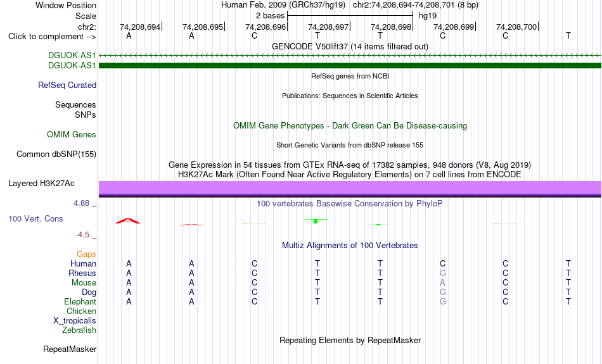The height and width of the screenshot is (364, 602).
Task: Click the DGUOK-AS1 arrowed intron line label
Action: click(x=72, y=56)
